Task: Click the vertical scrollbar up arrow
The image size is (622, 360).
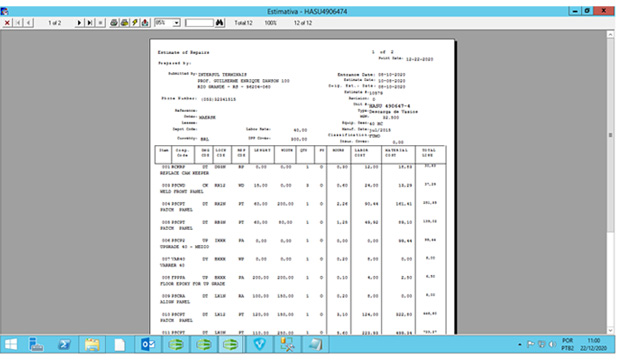Action: click(x=610, y=35)
